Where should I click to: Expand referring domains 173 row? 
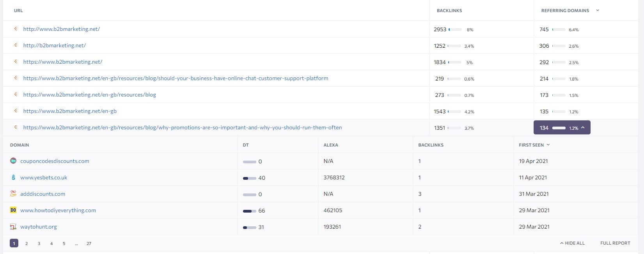pos(560,95)
